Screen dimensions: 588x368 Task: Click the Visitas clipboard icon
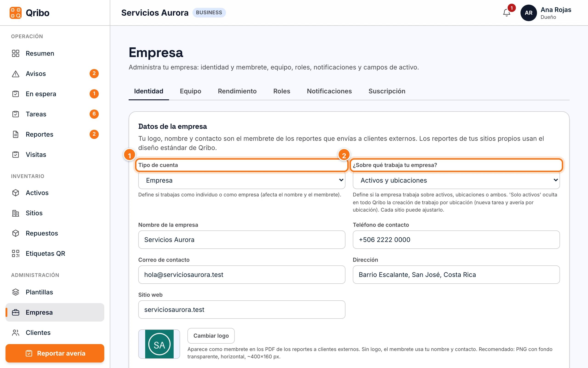pyautogui.click(x=16, y=154)
